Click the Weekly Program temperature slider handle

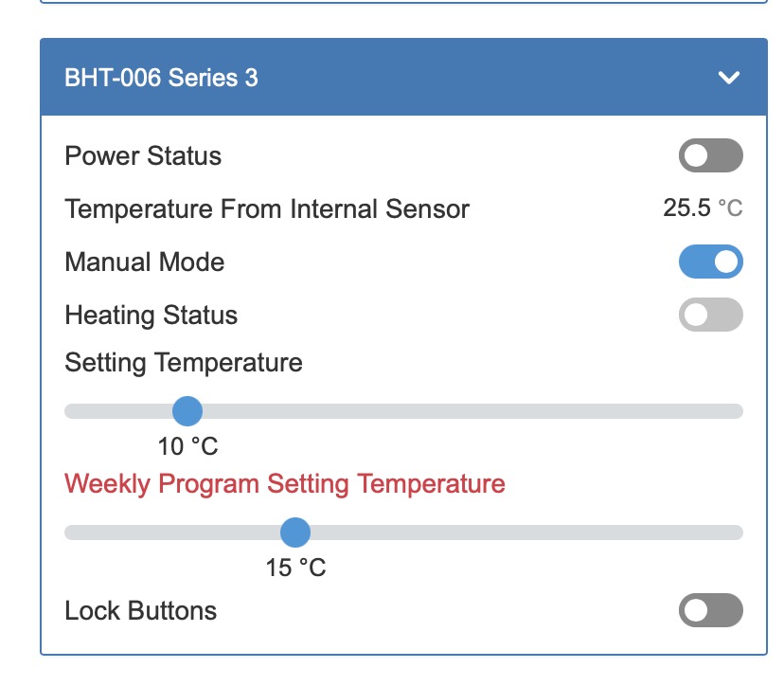coord(295,533)
